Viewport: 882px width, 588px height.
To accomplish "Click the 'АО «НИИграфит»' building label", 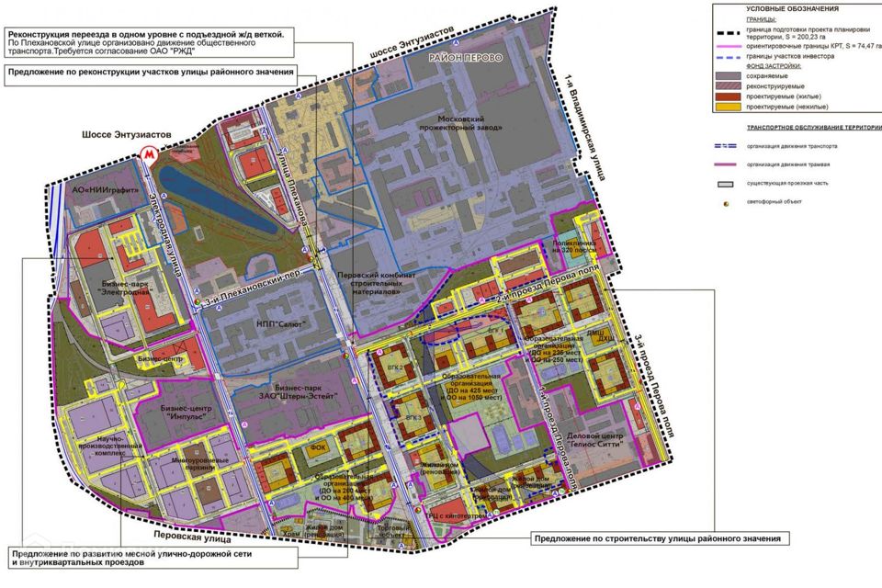I will [105, 190].
